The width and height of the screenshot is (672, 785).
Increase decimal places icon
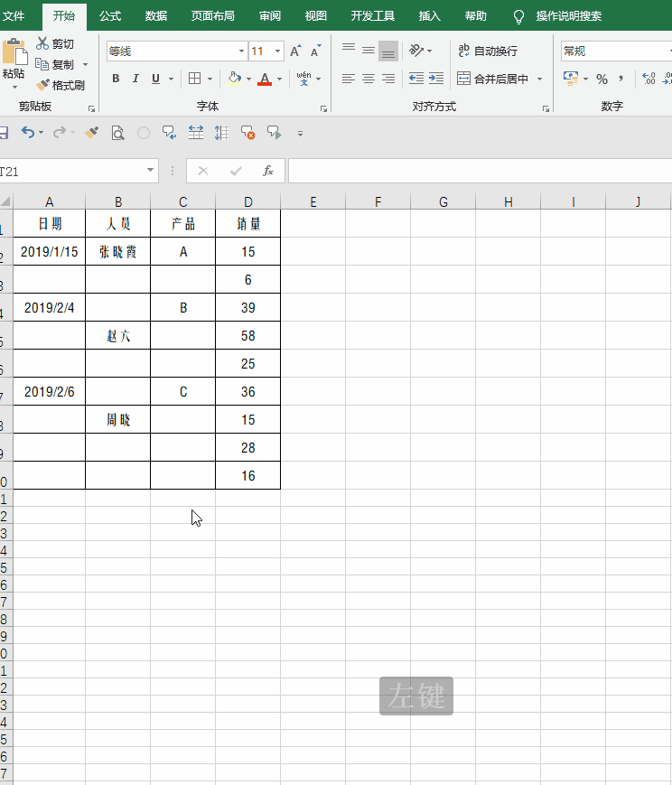click(649, 79)
